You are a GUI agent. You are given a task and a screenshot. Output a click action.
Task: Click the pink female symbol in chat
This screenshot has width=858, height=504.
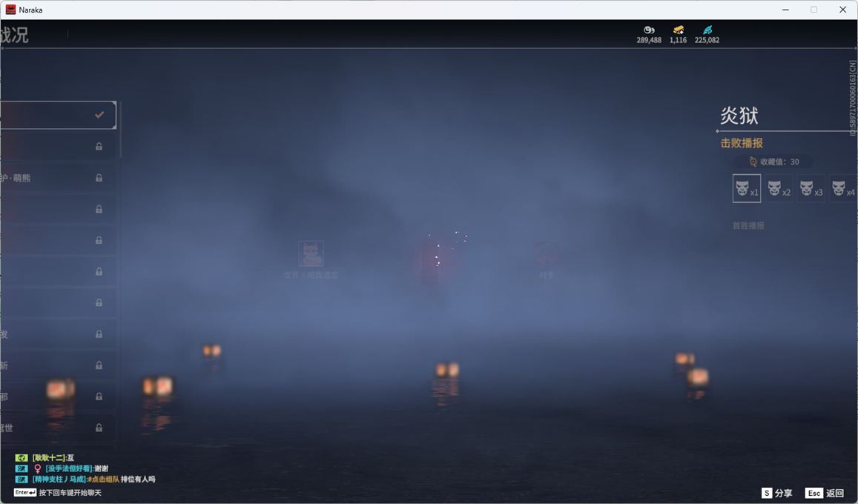[x=37, y=468]
